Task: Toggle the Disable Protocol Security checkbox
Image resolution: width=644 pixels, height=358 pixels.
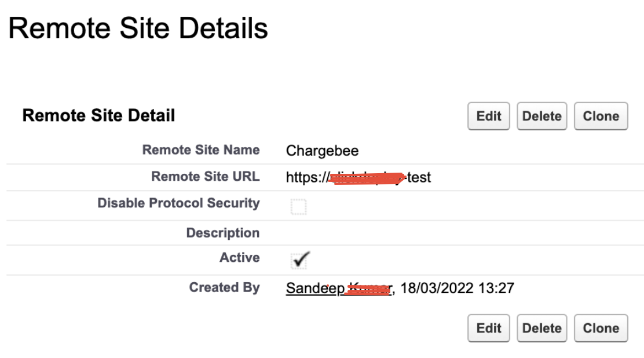Action: 299,207
